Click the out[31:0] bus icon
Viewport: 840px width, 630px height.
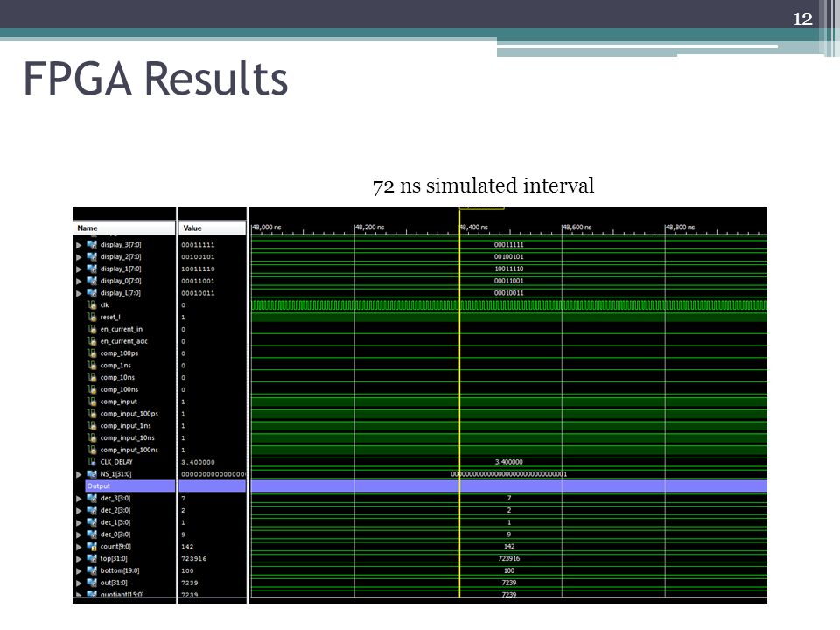click(92, 583)
